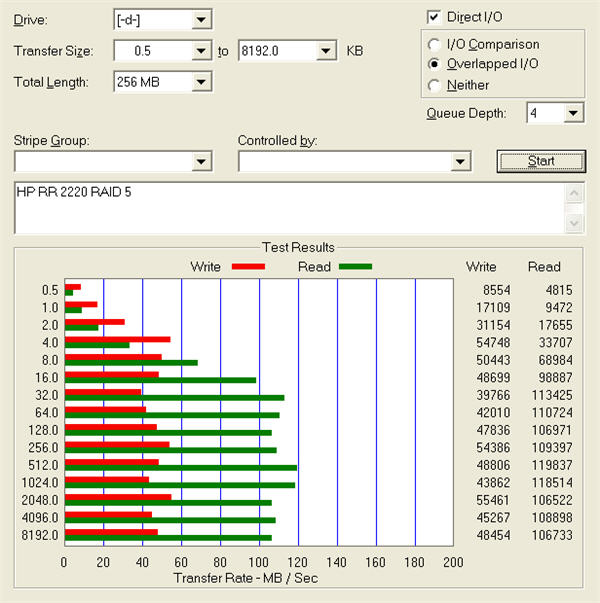Click the 512.0 row label in chart

(43, 465)
